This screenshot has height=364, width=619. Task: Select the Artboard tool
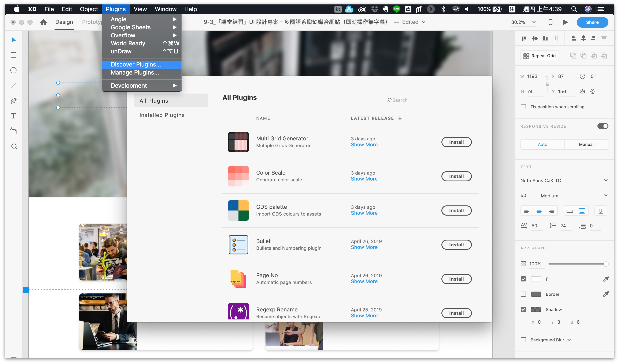(14, 131)
